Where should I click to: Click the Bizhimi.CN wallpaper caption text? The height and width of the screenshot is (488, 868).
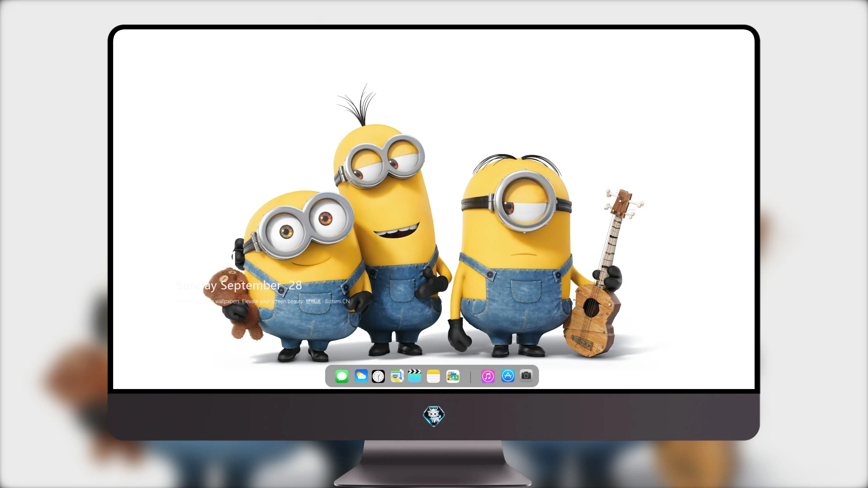point(263,301)
